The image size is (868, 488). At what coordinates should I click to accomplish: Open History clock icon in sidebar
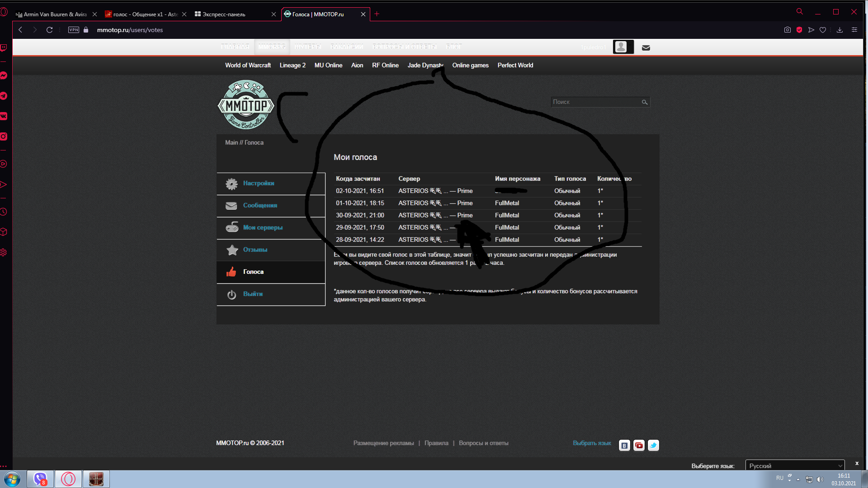(4, 211)
